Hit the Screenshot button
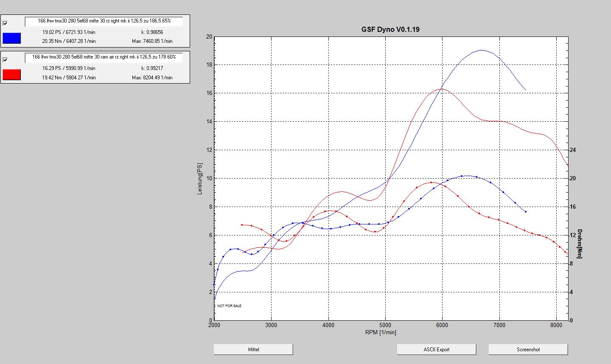 coord(528,350)
